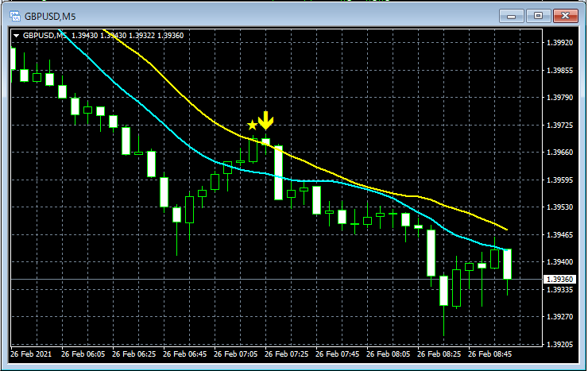Click the price scale value 1.39270
Viewport: 588px width, 371px height.
pyautogui.click(x=560, y=317)
